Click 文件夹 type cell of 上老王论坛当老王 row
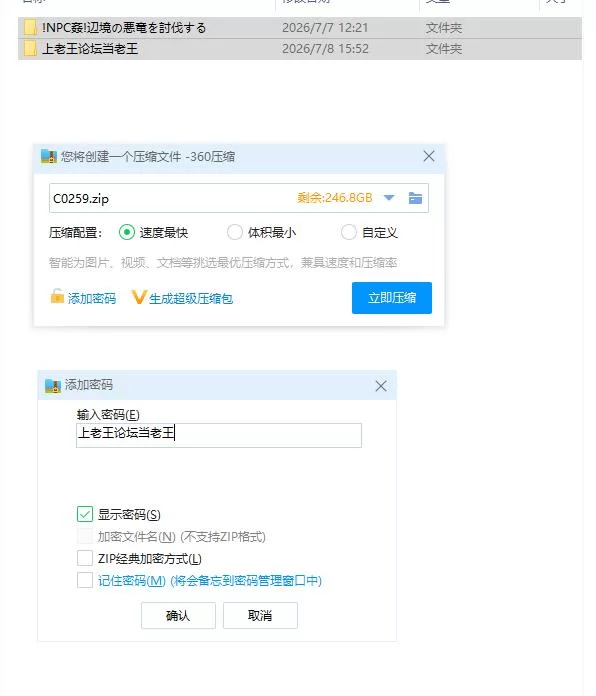The image size is (596, 696). pos(444,48)
